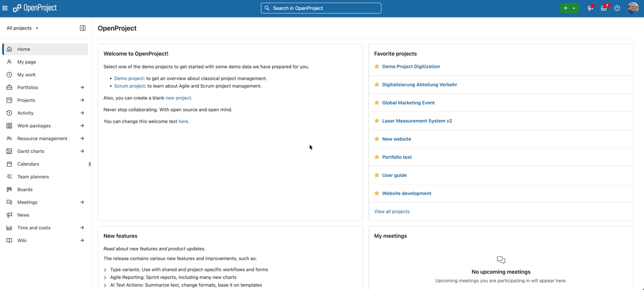
Task: Go to Home in sidebar
Action: [45, 49]
